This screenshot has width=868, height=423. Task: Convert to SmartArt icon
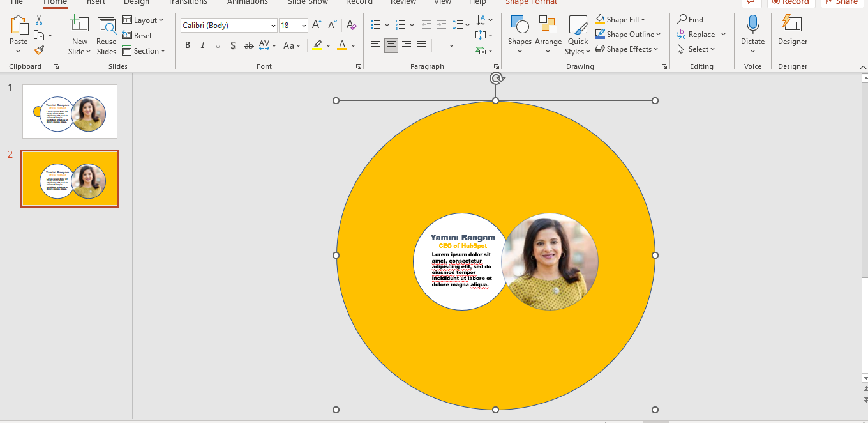click(x=484, y=50)
